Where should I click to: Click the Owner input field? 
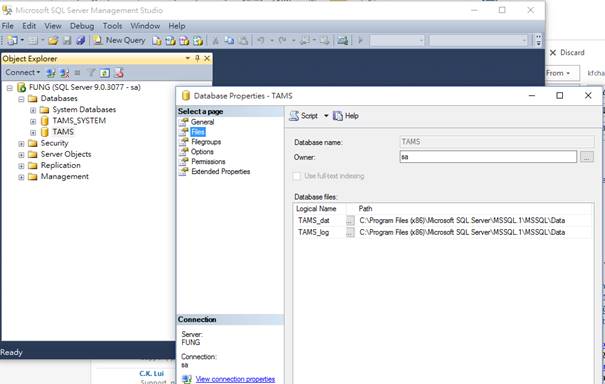(x=488, y=157)
